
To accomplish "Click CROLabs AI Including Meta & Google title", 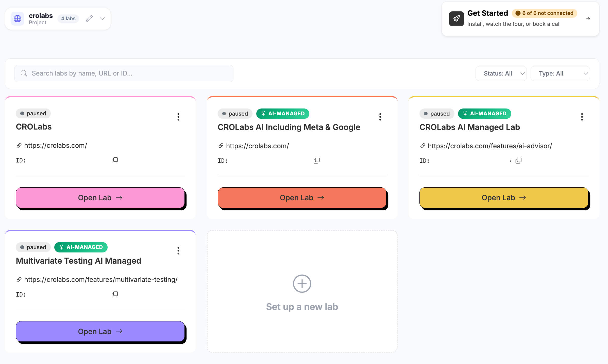I will pos(289,127).
